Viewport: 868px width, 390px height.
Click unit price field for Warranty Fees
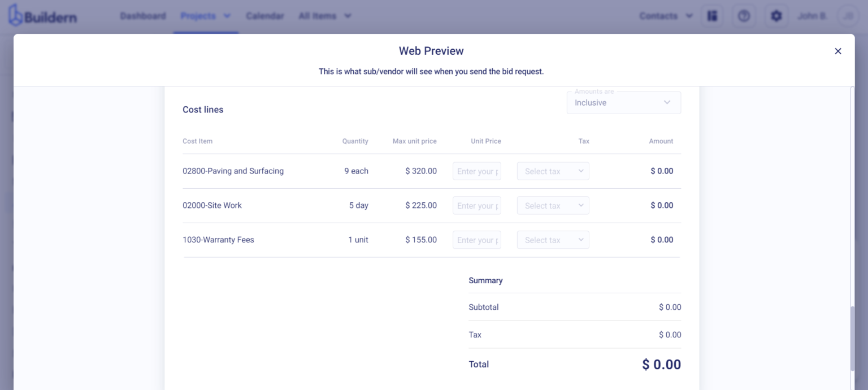[x=476, y=240]
